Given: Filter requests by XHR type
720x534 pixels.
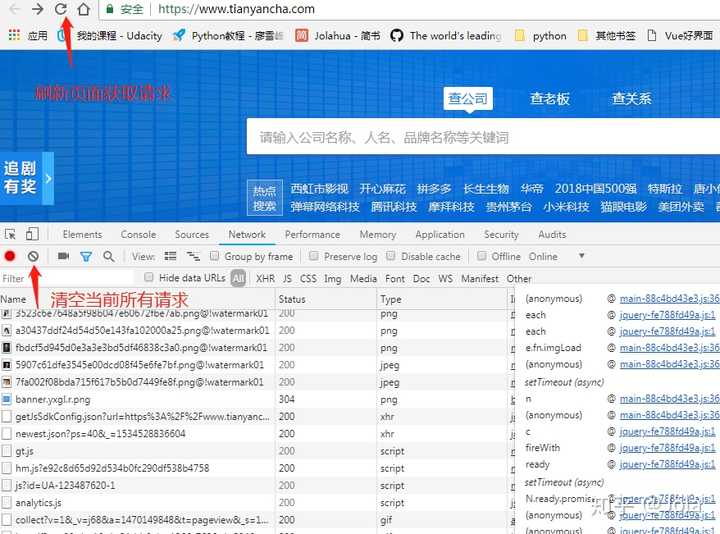Looking at the screenshot, I should click(265, 278).
